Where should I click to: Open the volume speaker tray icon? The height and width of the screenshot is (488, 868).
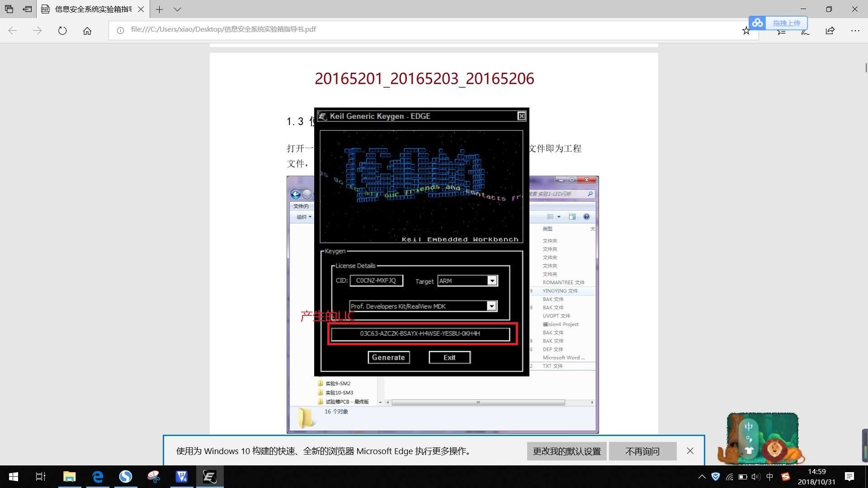(x=755, y=477)
